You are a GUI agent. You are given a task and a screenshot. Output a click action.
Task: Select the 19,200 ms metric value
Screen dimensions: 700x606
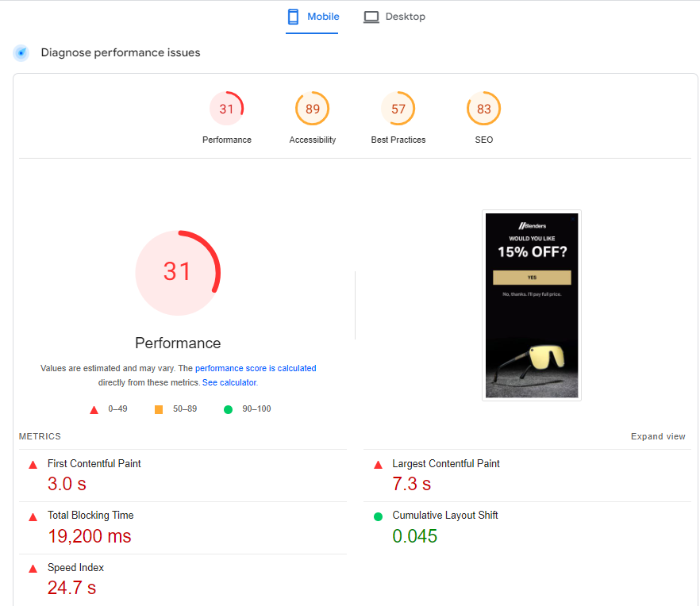pos(90,536)
